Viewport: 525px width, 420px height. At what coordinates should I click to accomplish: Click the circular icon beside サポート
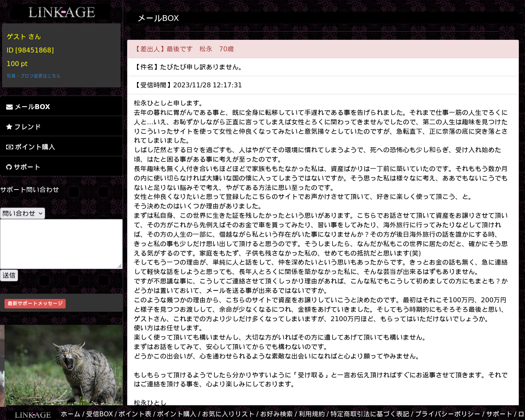pyautogui.click(x=9, y=167)
